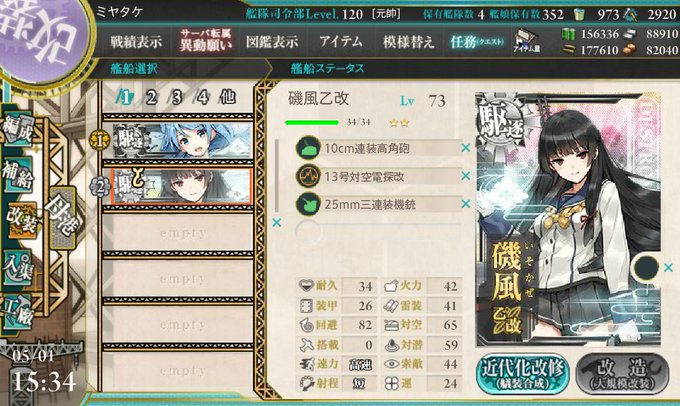Switch to fleet tab 2

point(150,98)
